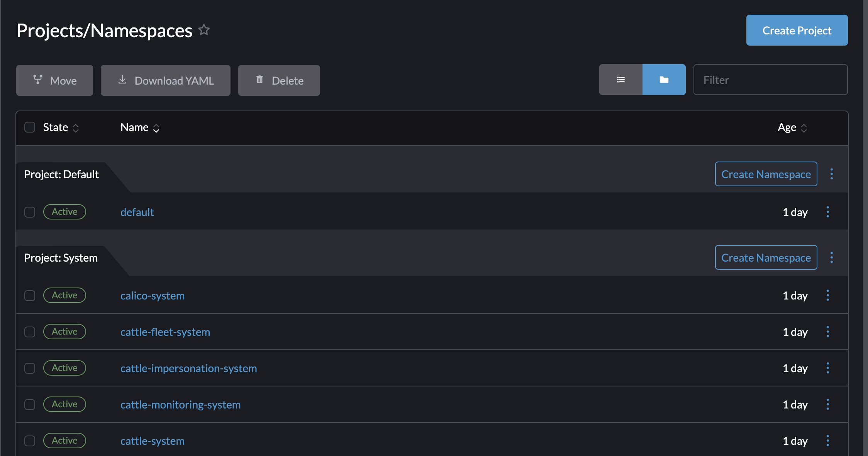Click the move icon in Move button
The image size is (868, 456).
coord(37,80)
